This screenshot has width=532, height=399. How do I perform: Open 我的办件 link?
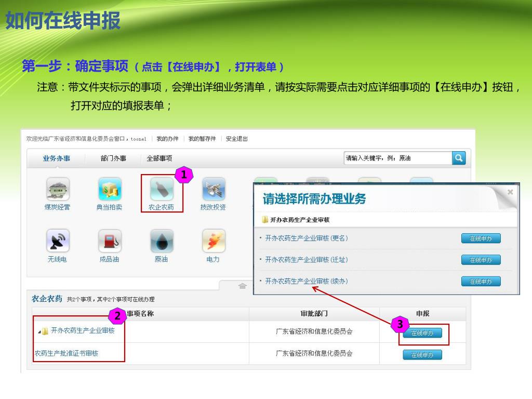tap(167, 139)
